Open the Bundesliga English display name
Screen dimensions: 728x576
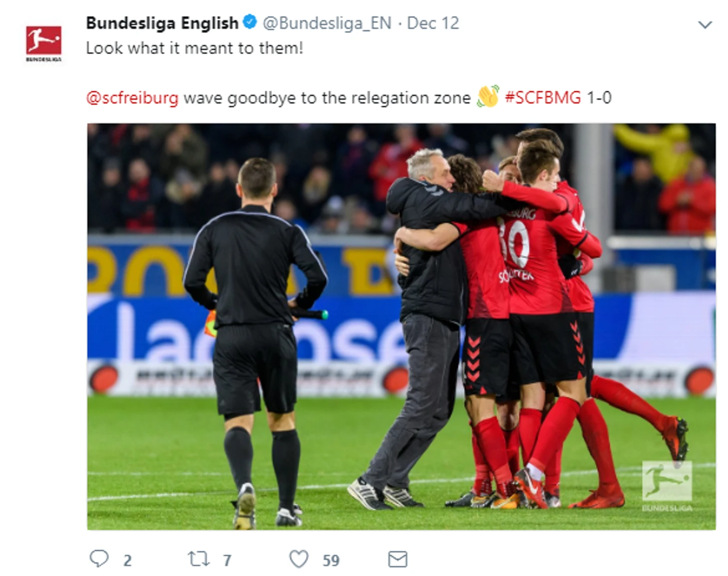click(x=162, y=23)
